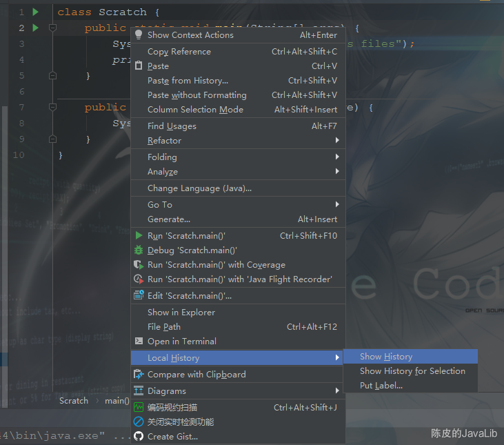Click the run gutter arrow on line 2

pyautogui.click(x=36, y=28)
